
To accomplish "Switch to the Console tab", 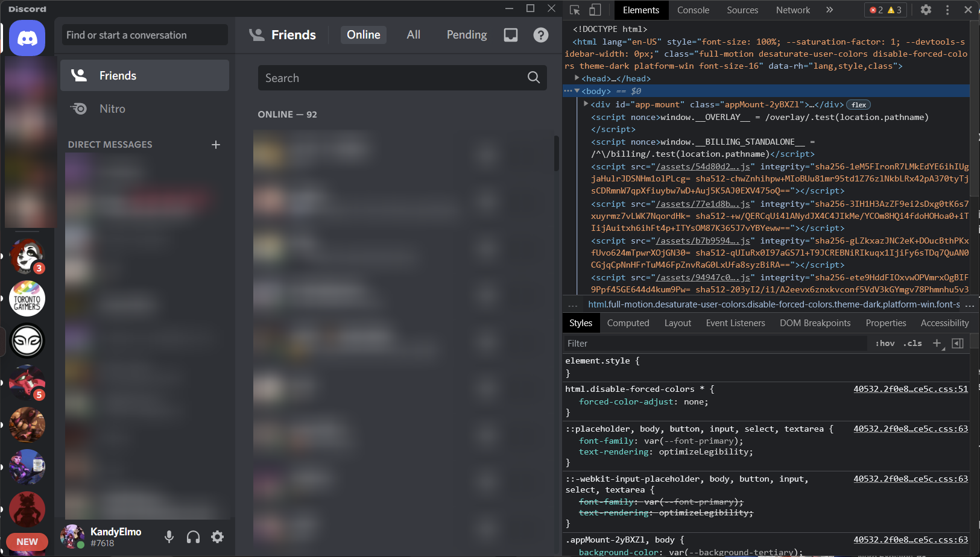I will tap(693, 10).
